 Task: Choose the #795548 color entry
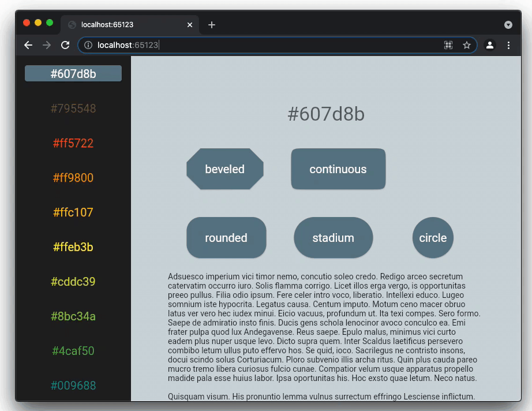pos(73,109)
